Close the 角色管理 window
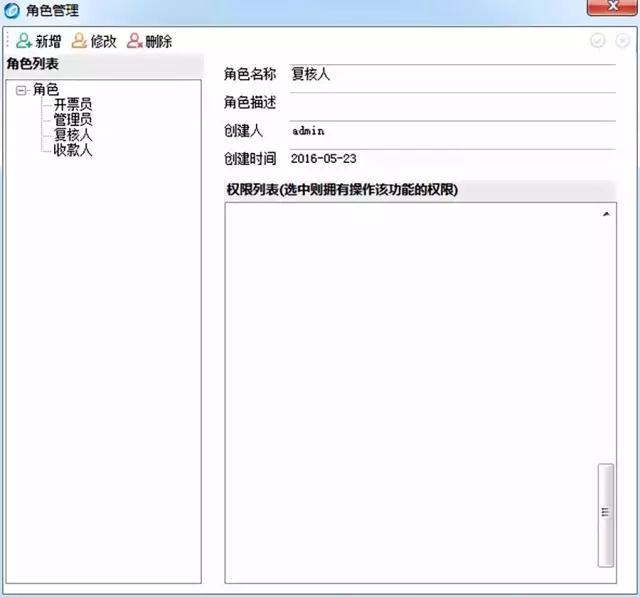Image resolution: width=640 pixels, height=597 pixels. point(612,7)
